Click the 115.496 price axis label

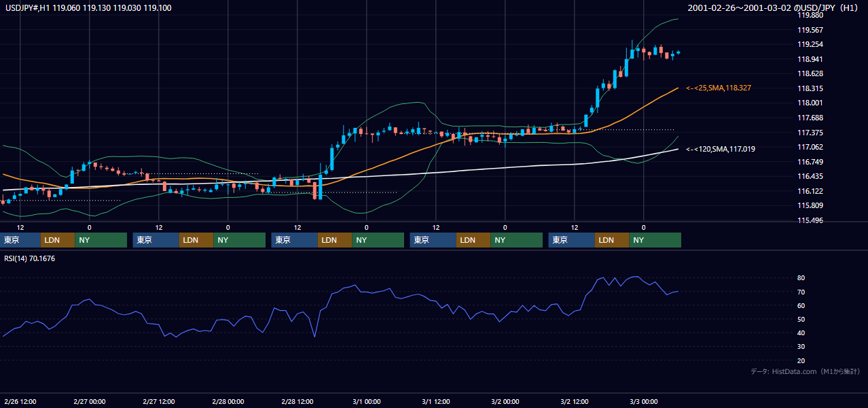coord(811,220)
